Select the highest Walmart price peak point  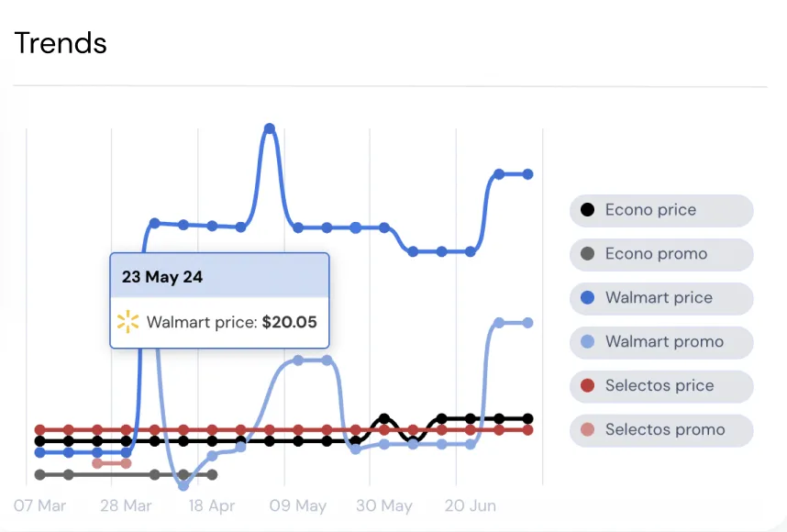pyautogui.click(x=270, y=129)
